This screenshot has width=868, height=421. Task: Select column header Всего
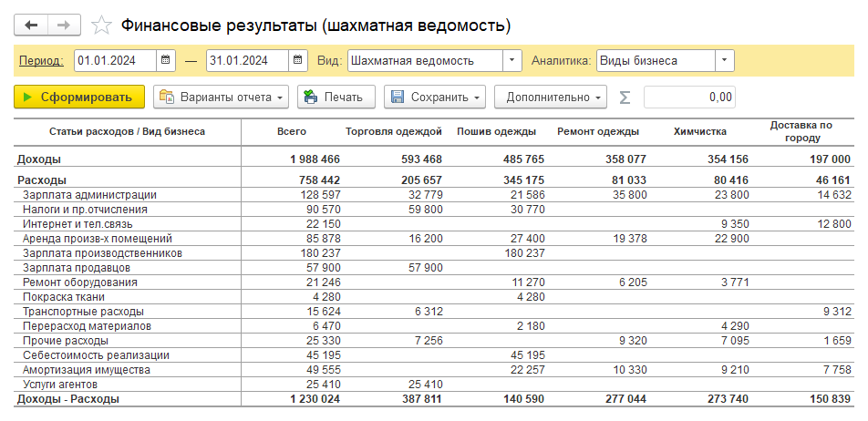point(292,131)
